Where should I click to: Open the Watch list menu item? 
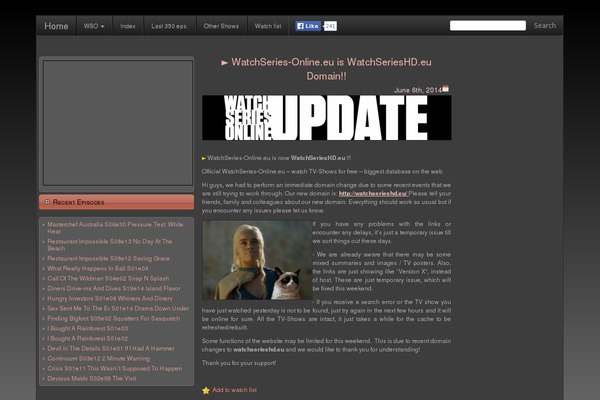(x=268, y=26)
